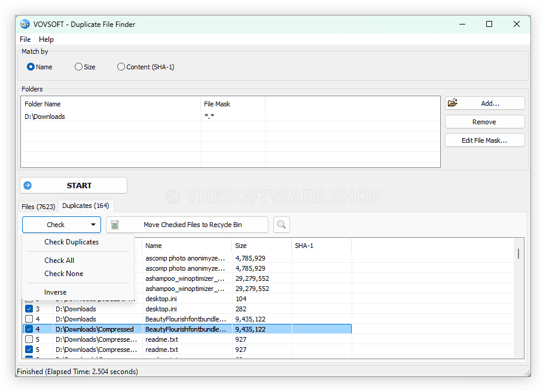Image resolution: width=546 pixels, height=392 pixels.
Task: Close the Duplicate File Finder window
Action: (517, 24)
